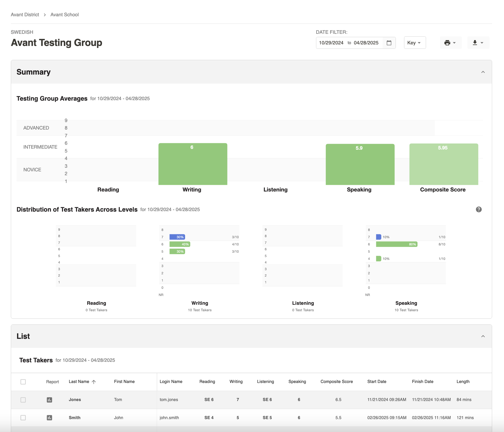The image size is (504, 432).
Task: Go to Avant District breadcrumb
Action: [25, 15]
